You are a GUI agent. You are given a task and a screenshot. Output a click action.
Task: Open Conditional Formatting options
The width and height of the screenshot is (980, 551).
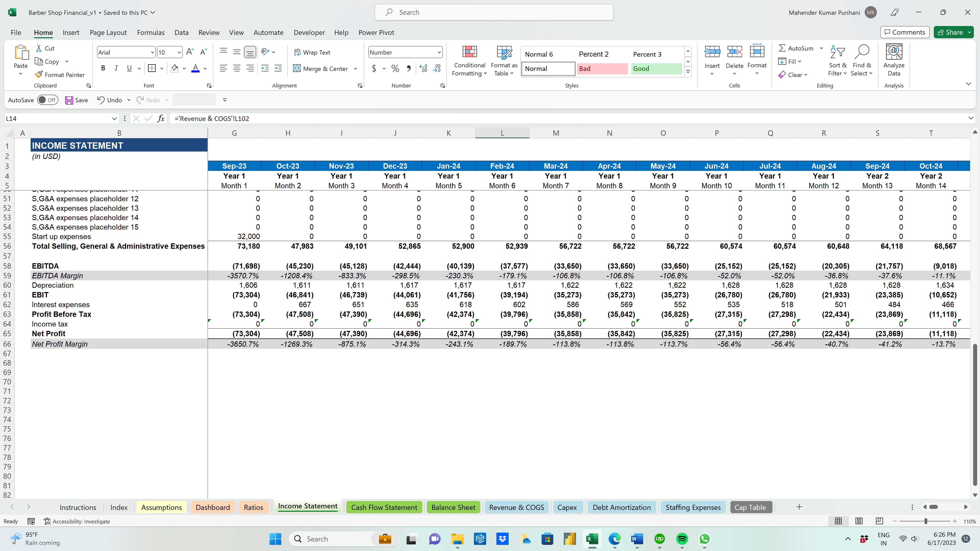tap(470, 61)
